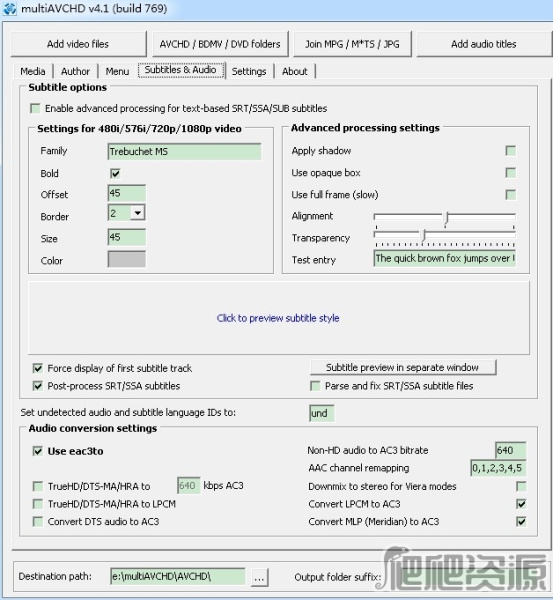
Task: Toggle Use eac3to checkbox
Action: point(38,451)
